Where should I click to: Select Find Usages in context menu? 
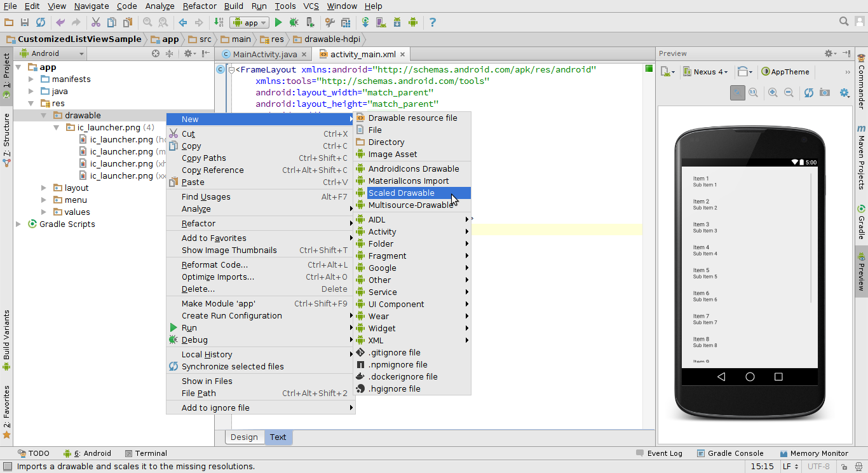click(x=260, y=197)
